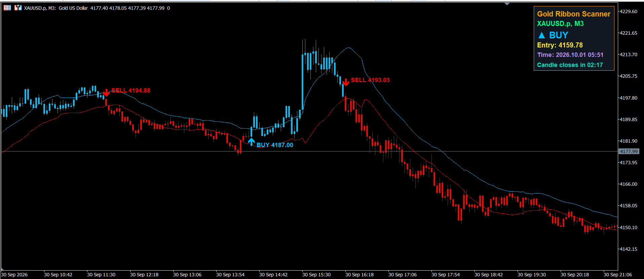Image resolution: width=644 pixels, height=279 pixels.
Task: Click the 'BUY 4187.00' signal label
Action: (275, 145)
